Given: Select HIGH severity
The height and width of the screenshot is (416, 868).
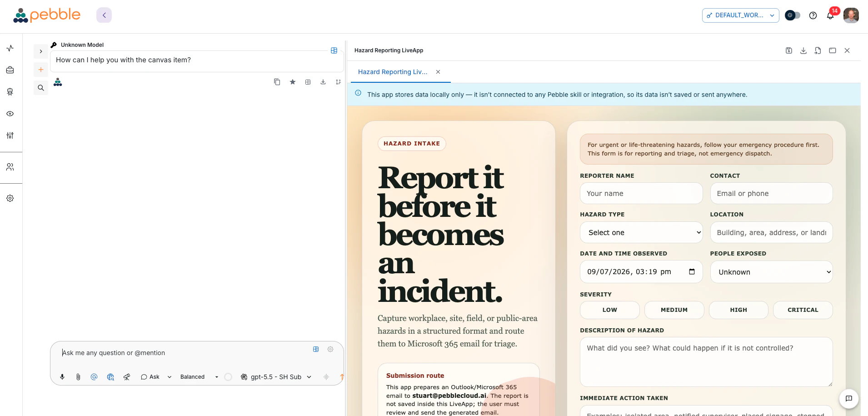Looking at the screenshot, I should 738,310.
